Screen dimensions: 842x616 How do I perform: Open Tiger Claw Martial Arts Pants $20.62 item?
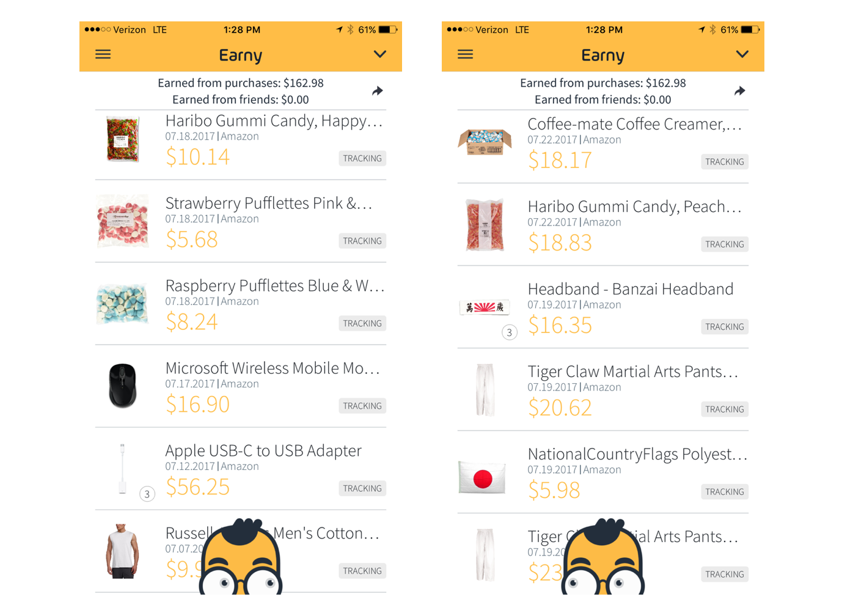603,390
